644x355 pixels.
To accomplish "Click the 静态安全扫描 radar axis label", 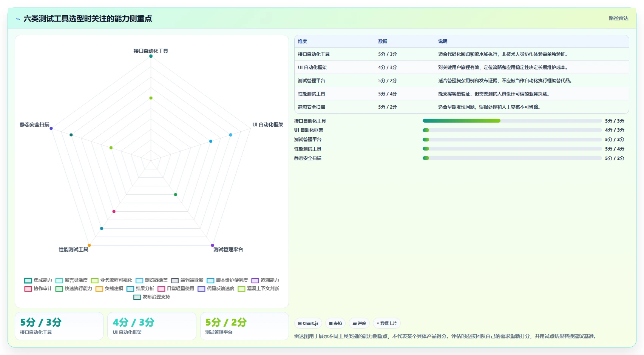I will (34, 124).
